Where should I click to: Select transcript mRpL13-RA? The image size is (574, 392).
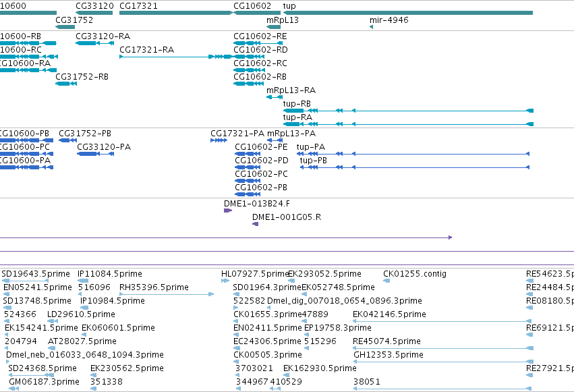point(291,90)
